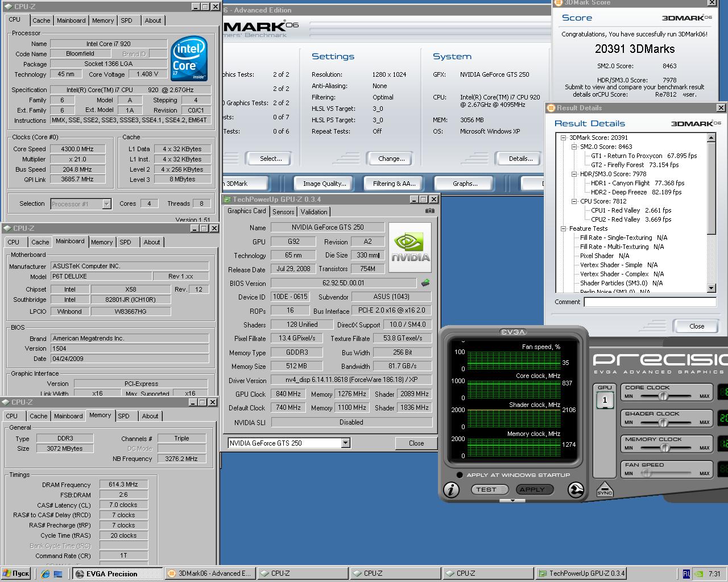
Task: Open Image Quality... in 3DMark06
Action: click(x=324, y=184)
